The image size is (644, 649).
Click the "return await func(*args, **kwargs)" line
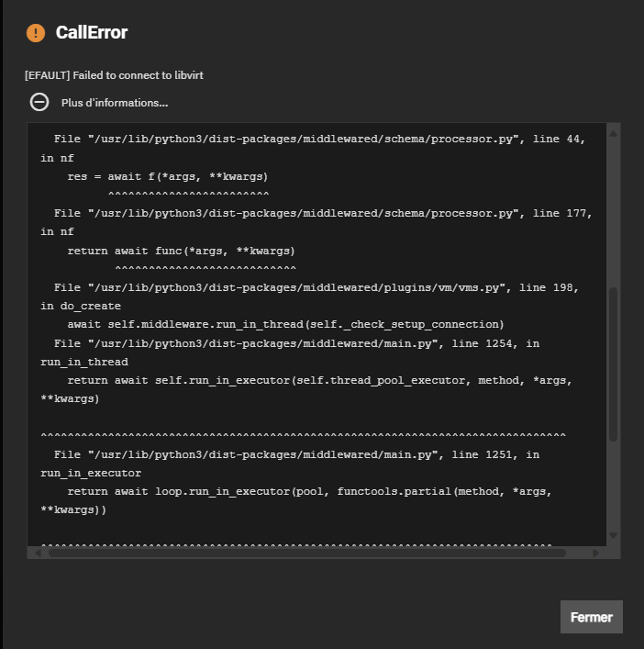click(x=181, y=251)
